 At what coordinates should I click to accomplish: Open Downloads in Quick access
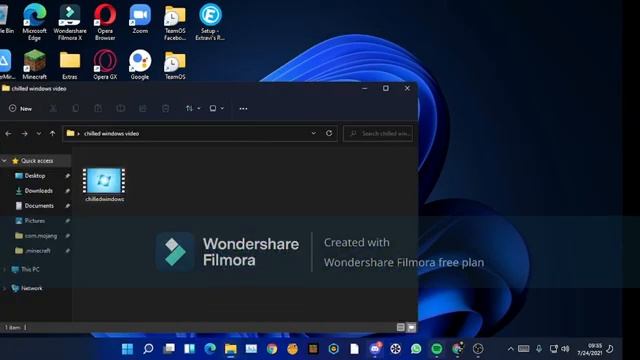tap(38, 191)
